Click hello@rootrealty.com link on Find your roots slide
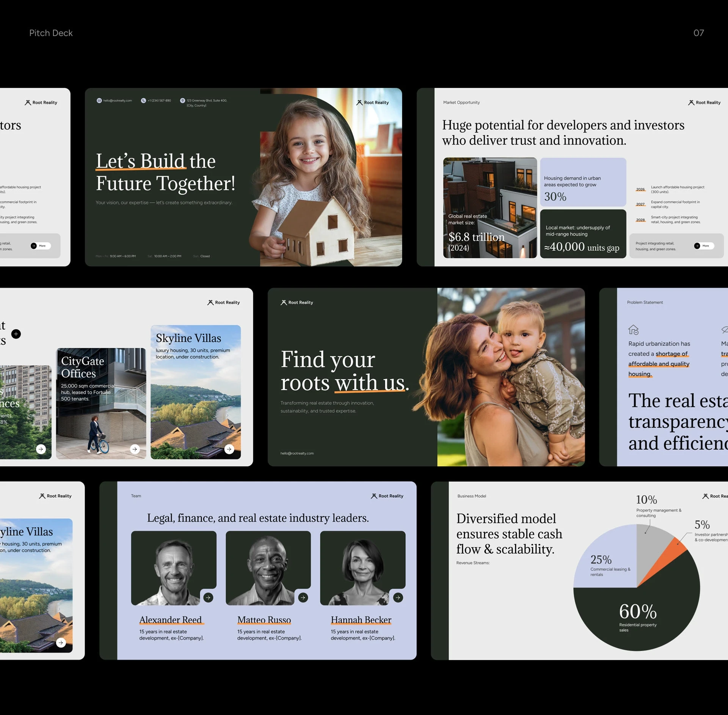 [x=297, y=453]
